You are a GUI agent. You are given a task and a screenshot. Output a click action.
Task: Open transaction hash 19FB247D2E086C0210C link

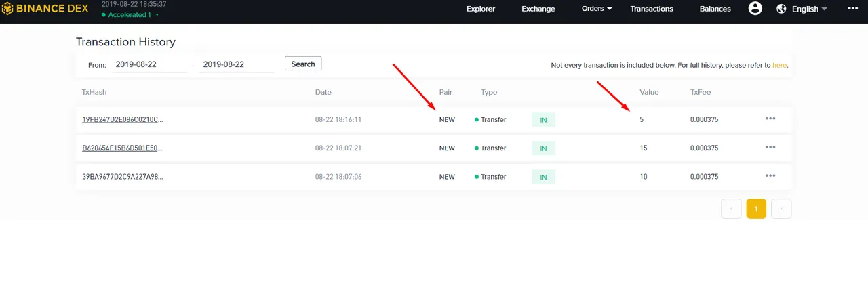click(x=123, y=119)
